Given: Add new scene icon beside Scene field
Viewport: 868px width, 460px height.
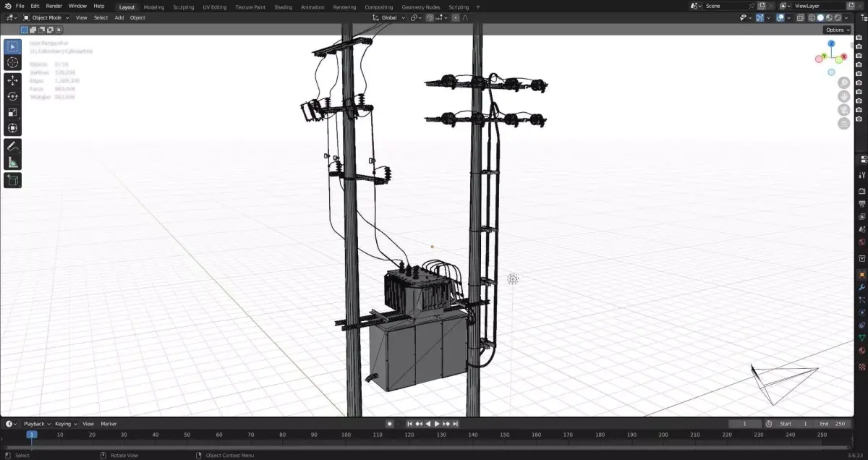Looking at the screenshot, I should click(x=762, y=6).
